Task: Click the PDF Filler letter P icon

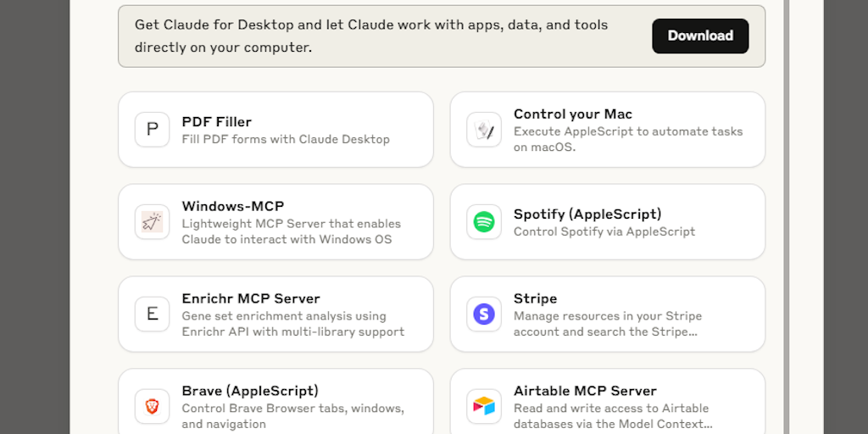Action: [153, 130]
